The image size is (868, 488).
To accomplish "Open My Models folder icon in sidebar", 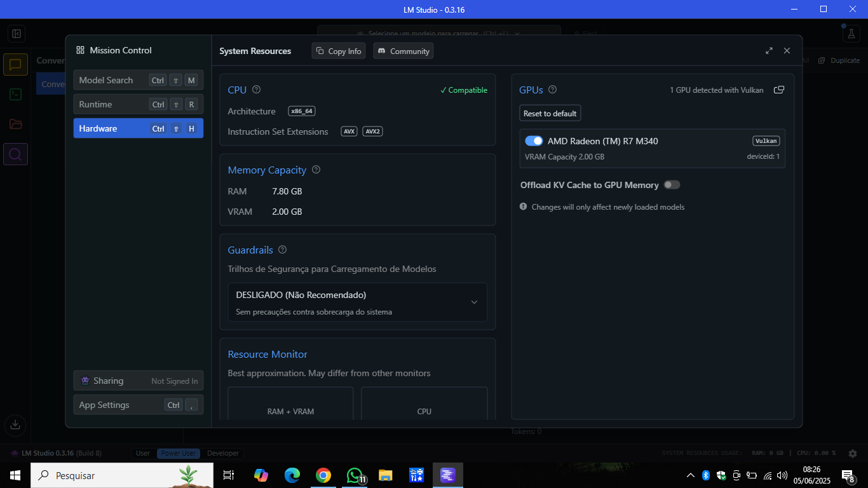I will click(x=15, y=124).
